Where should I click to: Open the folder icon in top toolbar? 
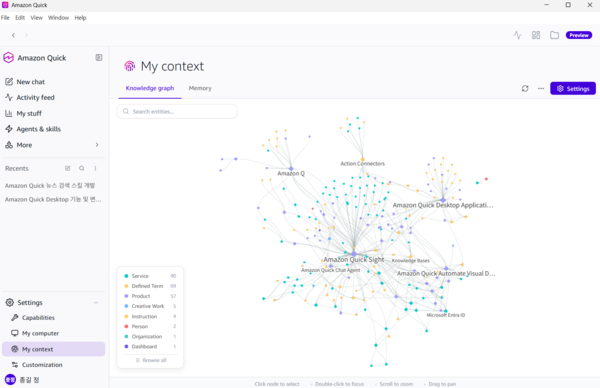click(x=554, y=35)
